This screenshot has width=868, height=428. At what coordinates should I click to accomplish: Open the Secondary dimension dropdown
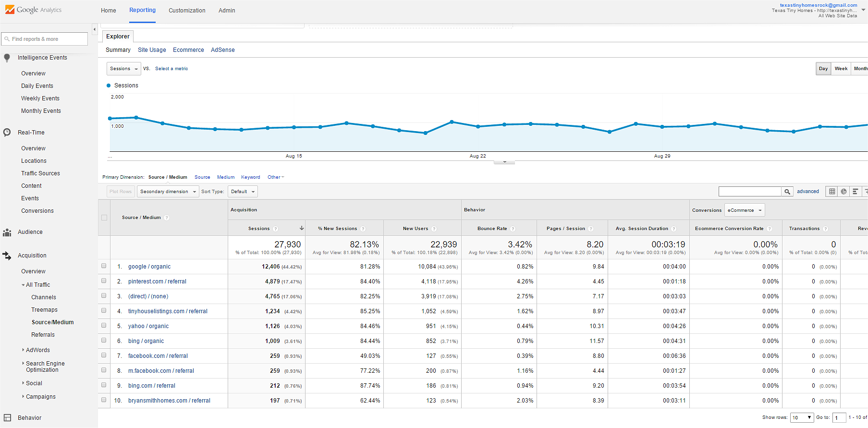coord(168,192)
